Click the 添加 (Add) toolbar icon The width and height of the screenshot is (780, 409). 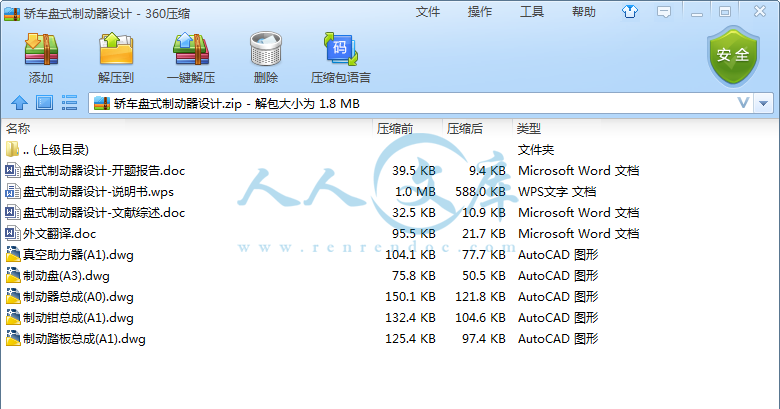pos(41,49)
